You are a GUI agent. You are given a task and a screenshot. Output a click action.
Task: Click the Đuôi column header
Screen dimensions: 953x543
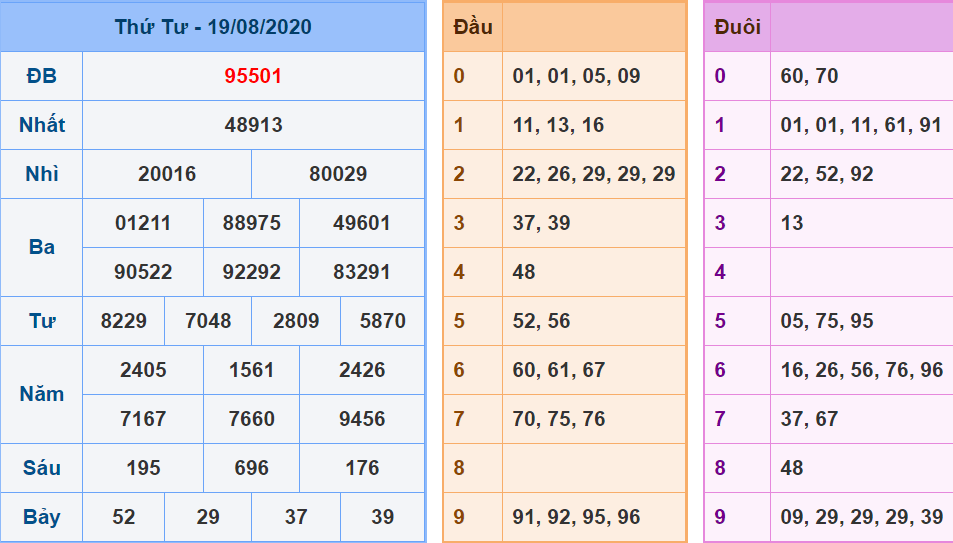pyautogui.click(x=737, y=27)
